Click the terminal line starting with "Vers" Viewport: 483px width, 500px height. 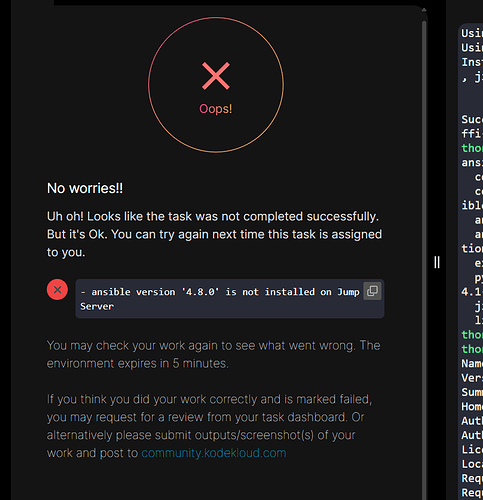point(472,378)
